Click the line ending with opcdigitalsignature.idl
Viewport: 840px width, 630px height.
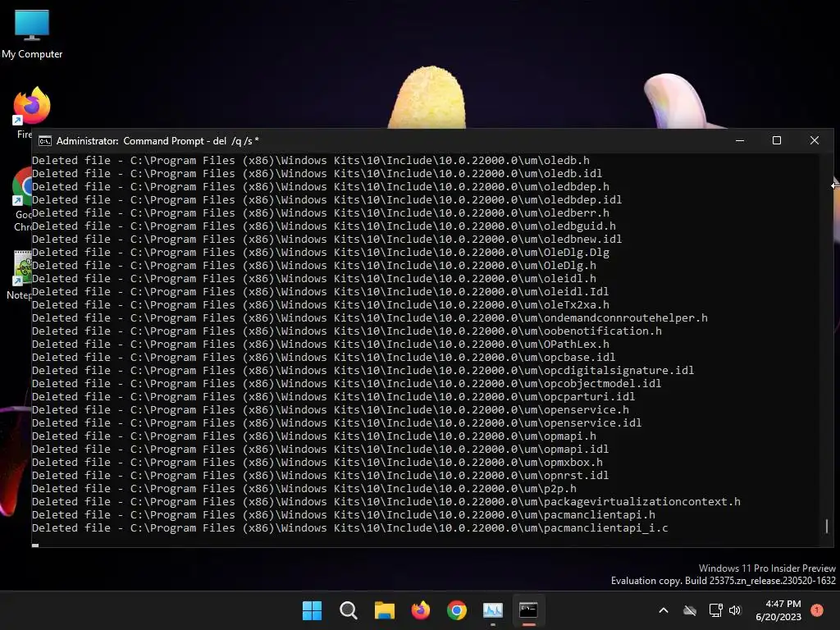(x=363, y=370)
